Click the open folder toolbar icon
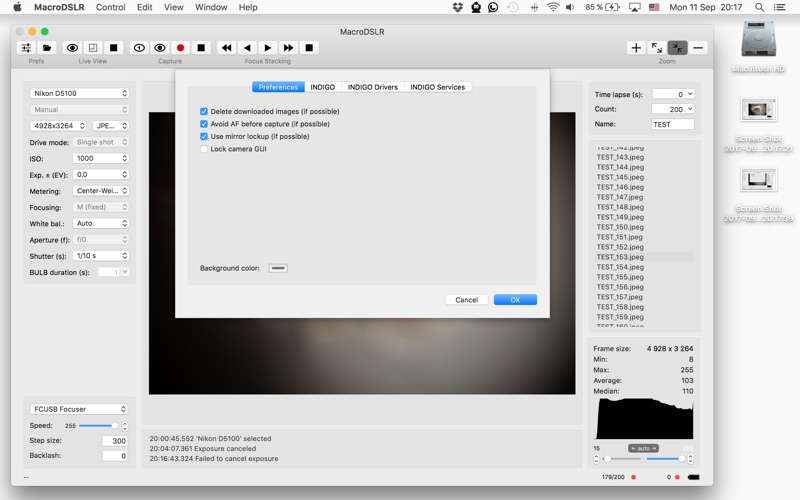This screenshot has width=800, height=500. (x=47, y=48)
